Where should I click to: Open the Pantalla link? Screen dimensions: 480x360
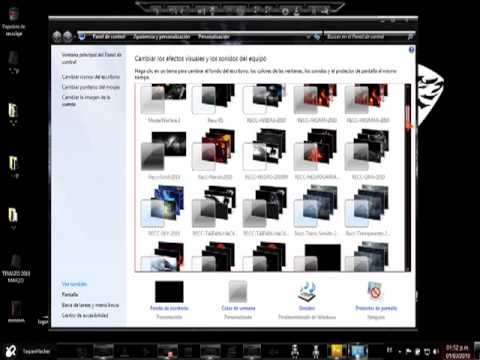tap(70, 294)
